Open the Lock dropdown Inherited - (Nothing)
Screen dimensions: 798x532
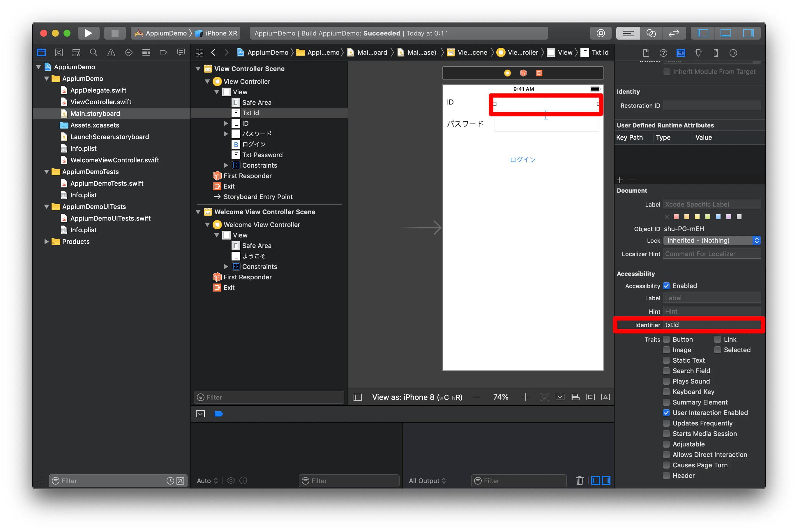pyautogui.click(x=712, y=241)
